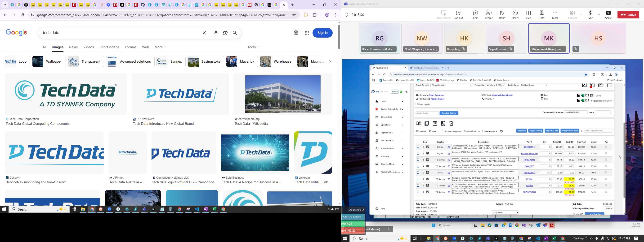The image size is (644, 242).
Task: Click delete items icon in quote toolbar
Action: click(x=451, y=124)
